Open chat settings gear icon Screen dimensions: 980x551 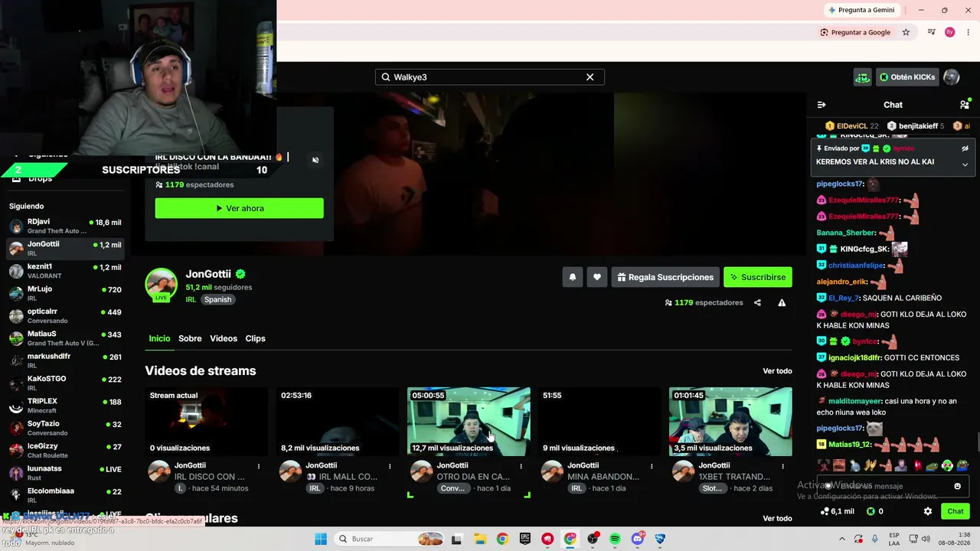click(928, 511)
